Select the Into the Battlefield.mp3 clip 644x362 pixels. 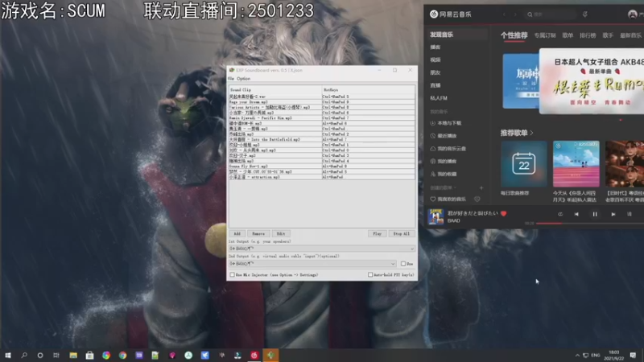275,139
